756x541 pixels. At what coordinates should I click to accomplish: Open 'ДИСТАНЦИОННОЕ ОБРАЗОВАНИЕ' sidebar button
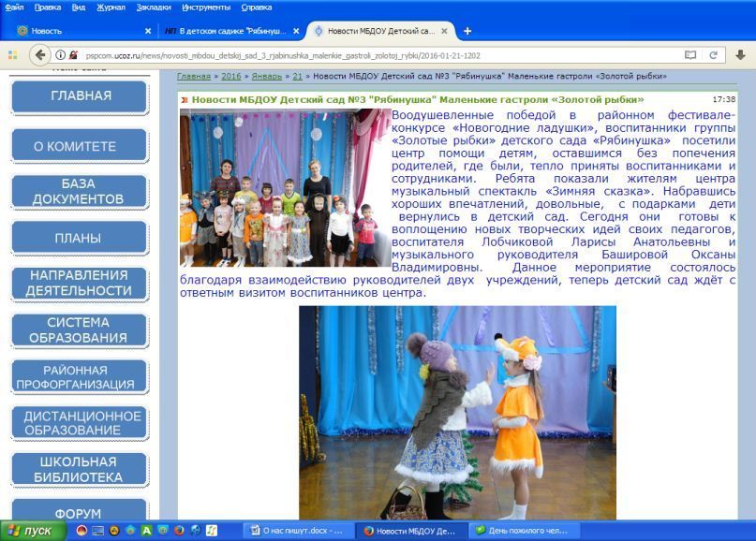coord(79,423)
